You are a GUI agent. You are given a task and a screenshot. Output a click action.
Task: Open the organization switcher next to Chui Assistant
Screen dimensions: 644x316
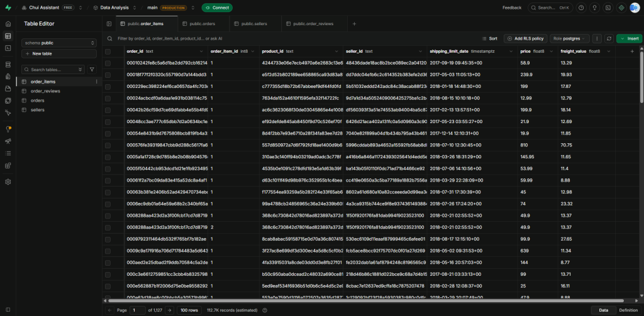pos(80,8)
